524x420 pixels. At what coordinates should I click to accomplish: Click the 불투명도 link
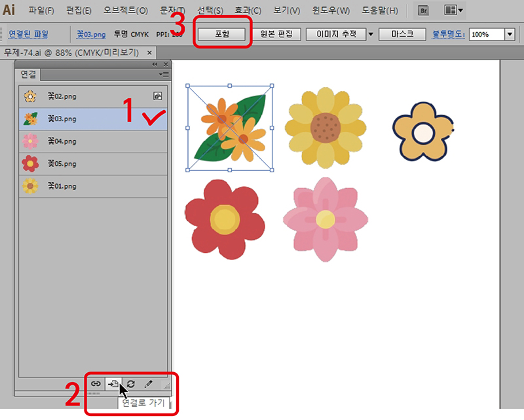point(448,34)
